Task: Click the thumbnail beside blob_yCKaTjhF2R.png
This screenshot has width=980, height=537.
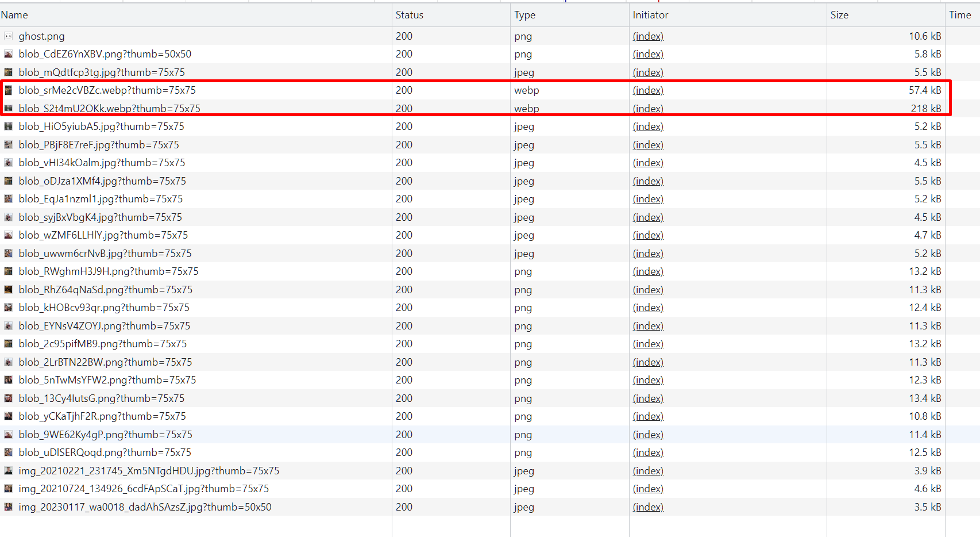Action: [x=8, y=416]
